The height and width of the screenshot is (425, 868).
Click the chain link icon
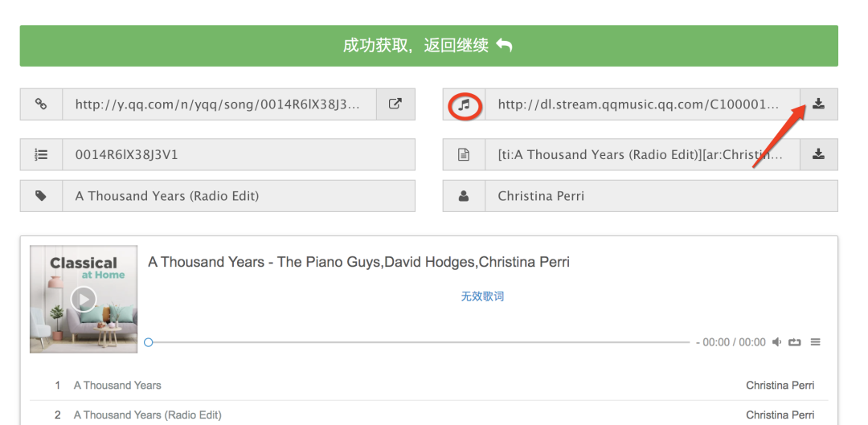click(41, 104)
